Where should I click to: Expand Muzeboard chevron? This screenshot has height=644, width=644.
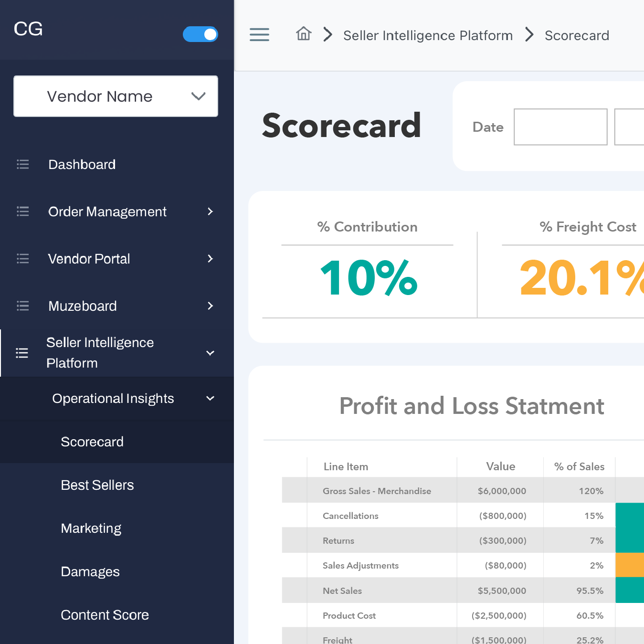210,306
